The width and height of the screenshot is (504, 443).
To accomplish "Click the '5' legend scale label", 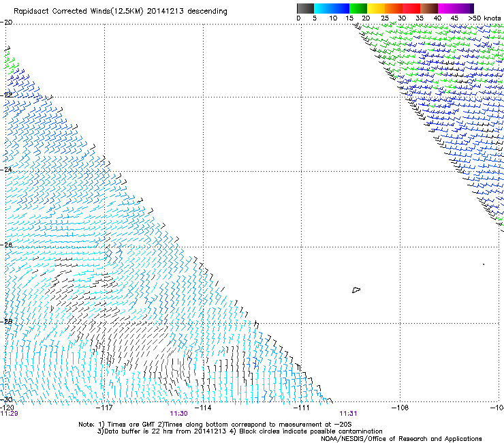I will pyautogui.click(x=315, y=18).
